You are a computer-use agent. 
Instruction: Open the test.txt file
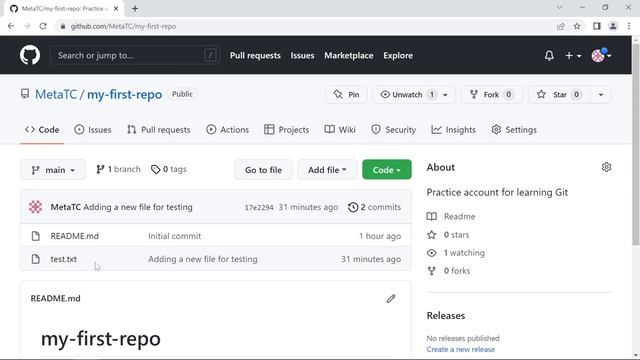(63, 259)
